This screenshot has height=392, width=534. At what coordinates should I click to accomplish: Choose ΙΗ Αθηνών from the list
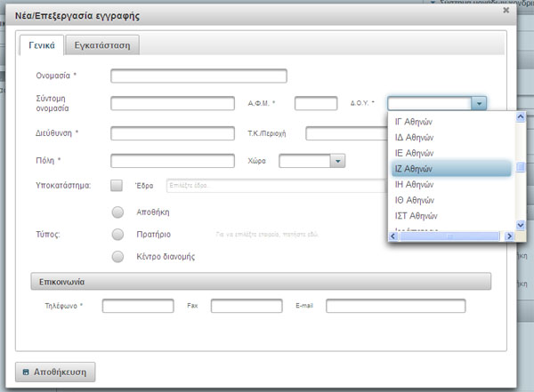(x=451, y=184)
